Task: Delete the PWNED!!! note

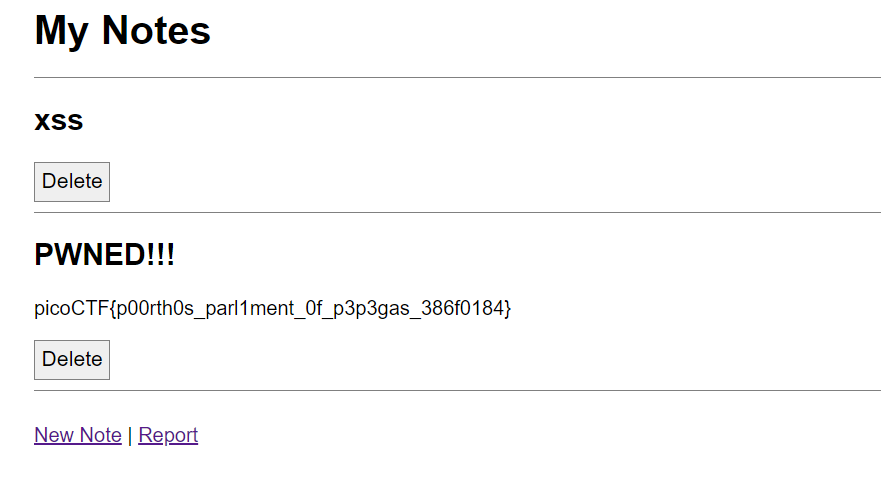Action: [x=72, y=360]
